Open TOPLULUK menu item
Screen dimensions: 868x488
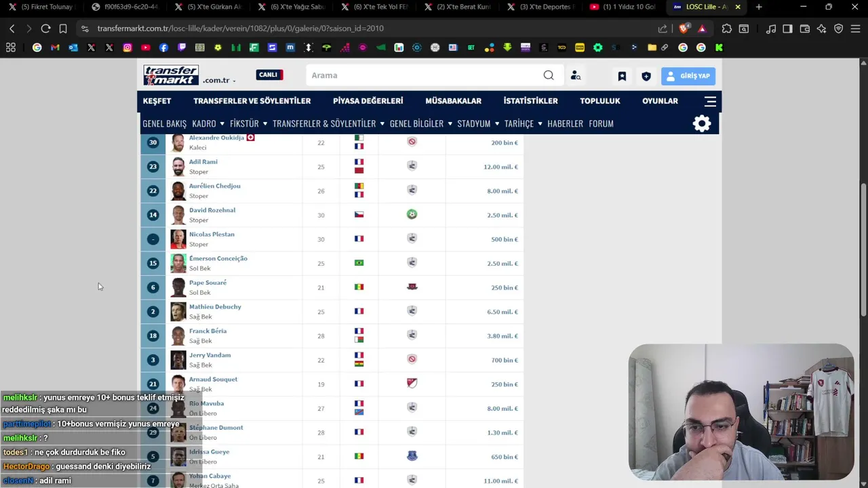tap(600, 101)
